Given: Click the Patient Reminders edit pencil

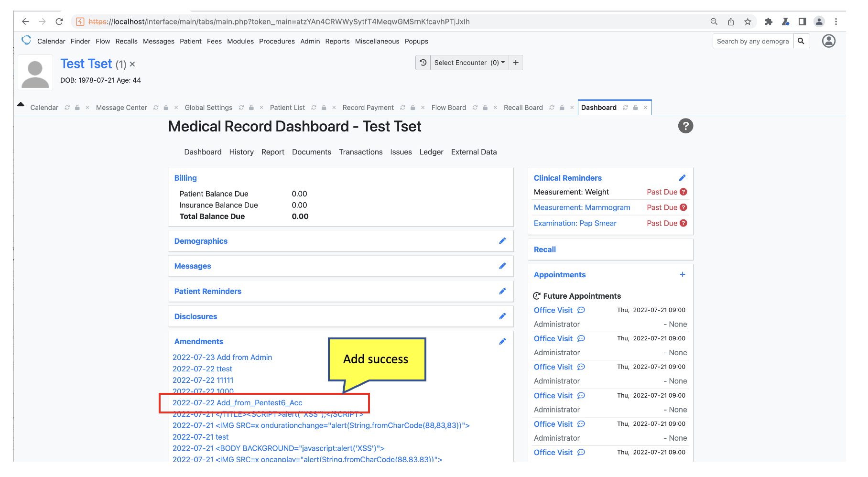Looking at the screenshot, I should (502, 291).
